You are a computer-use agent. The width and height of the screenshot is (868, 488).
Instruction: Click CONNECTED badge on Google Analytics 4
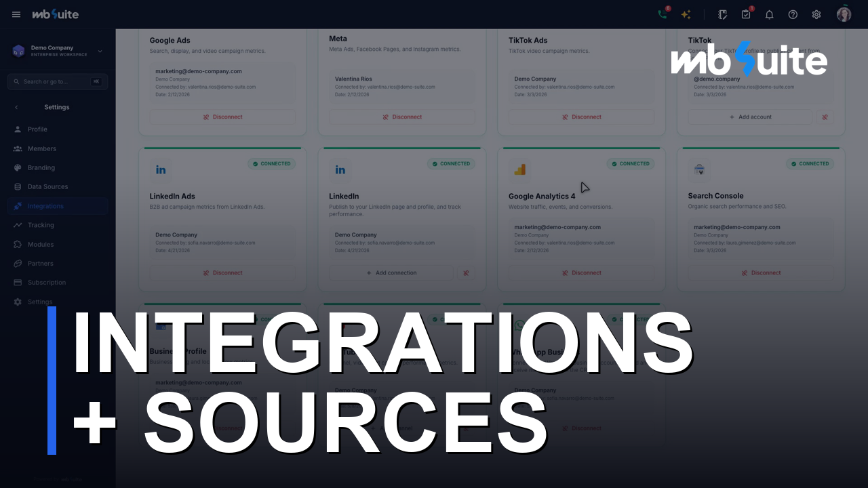[631, 163]
